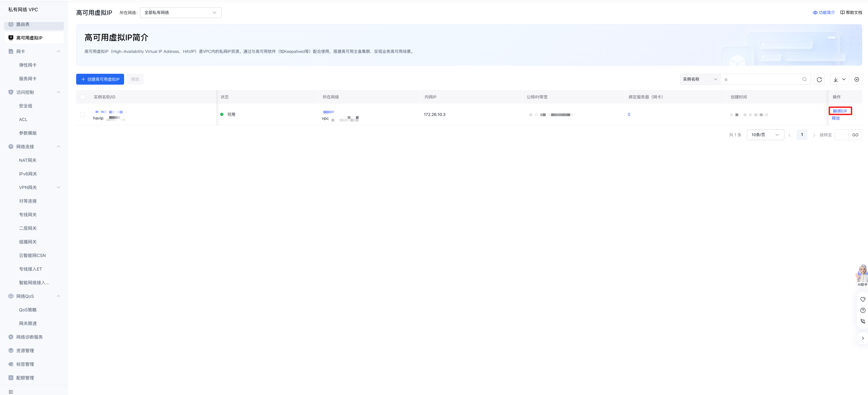868x395 pixels.
Task: Click 创建高可用虚拟IP button
Action: [100, 79]
